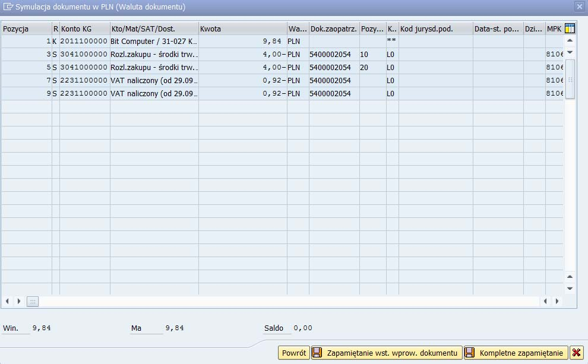Select the Dok.zaopatrz. column header

pyautogui.click(x=334, y=29)
